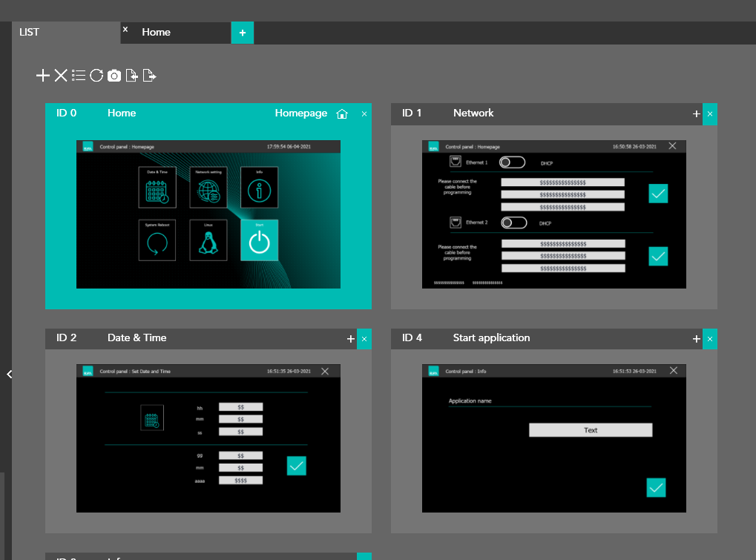Toggle the Ethernet 1 DHCP switch
756x560 pixels.
[512, 162]
